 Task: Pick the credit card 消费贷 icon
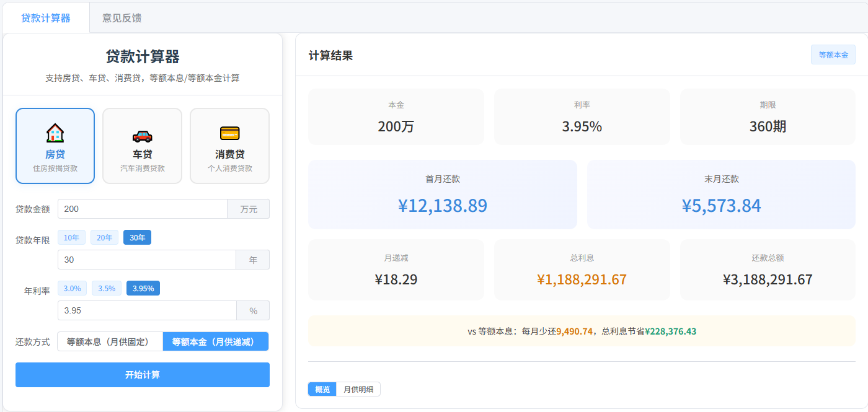pos(229,133)
